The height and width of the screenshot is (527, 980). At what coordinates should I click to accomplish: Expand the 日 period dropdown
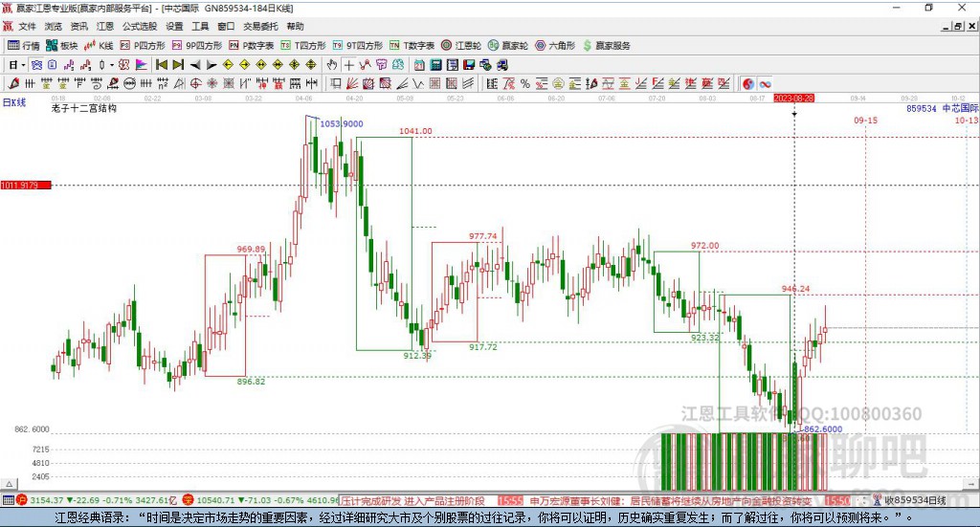(23, 65)
